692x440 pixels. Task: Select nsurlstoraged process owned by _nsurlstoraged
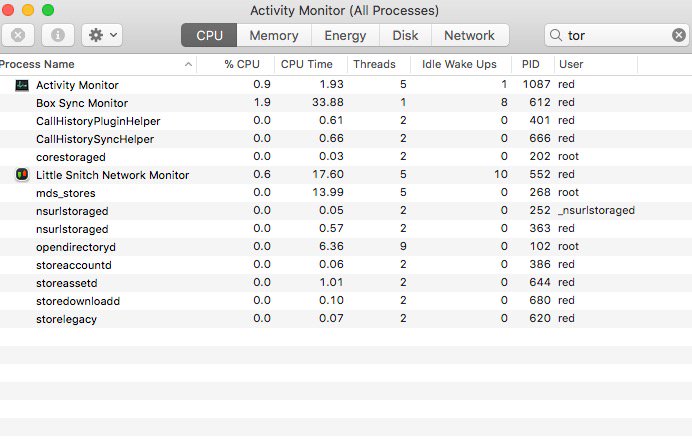click(x=72, y=211)
